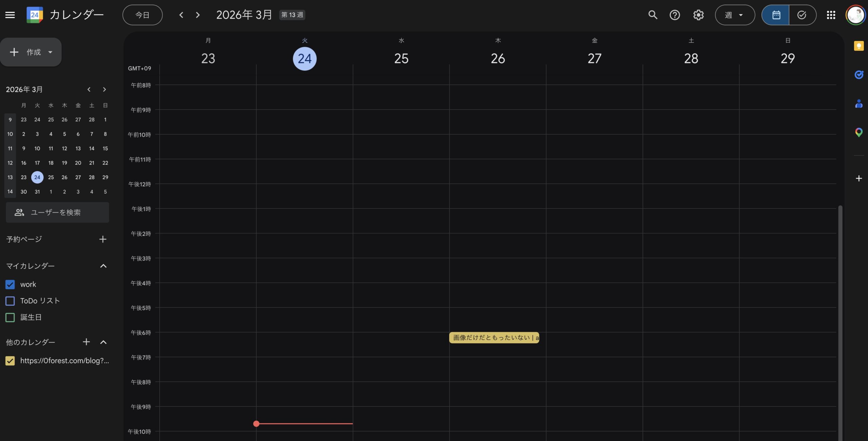Click the 今日 button
Viewport: 868px width, 441px height.
click(x=142, y=15)
